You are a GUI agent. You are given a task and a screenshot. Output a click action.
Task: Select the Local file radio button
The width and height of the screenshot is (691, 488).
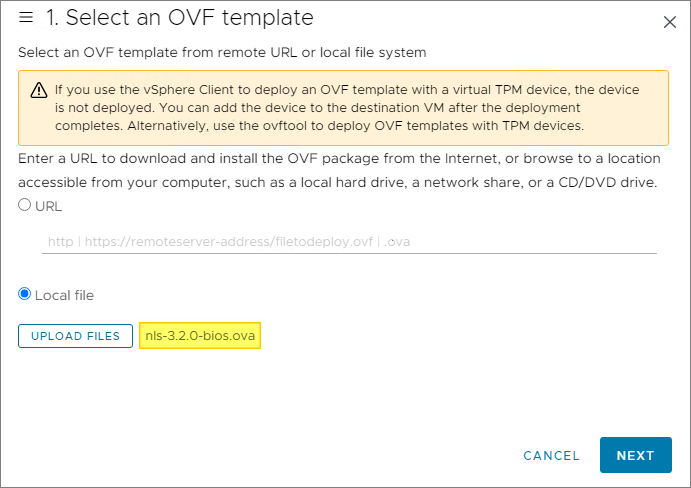point(25,295)
